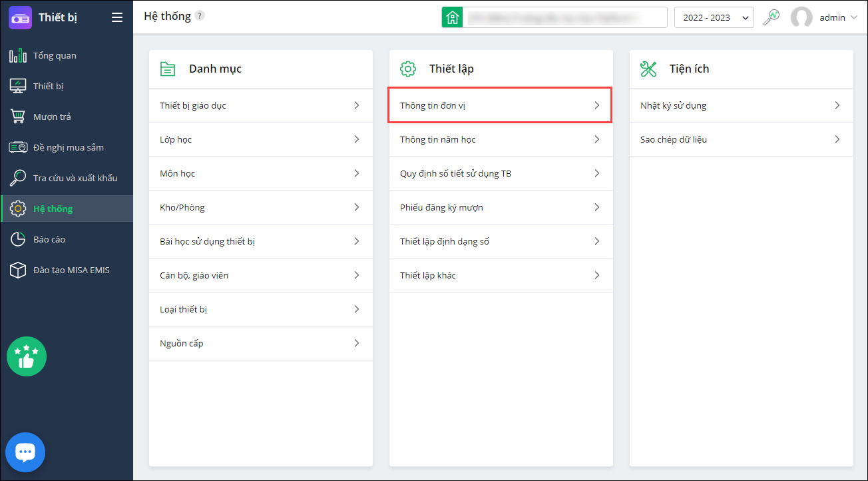The width and height of the screenshot is (868, 481).
Task: Click the chevron next to Lớp học
Action: pos(357,139)
